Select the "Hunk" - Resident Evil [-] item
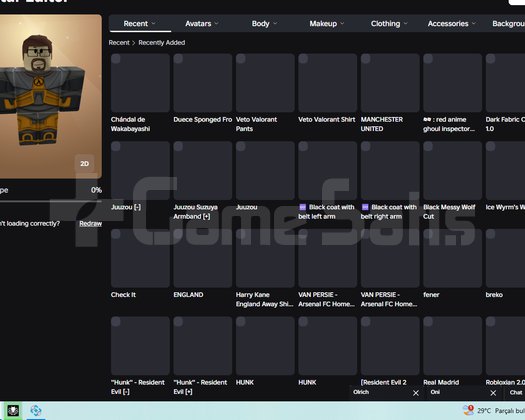 [140, 346]
